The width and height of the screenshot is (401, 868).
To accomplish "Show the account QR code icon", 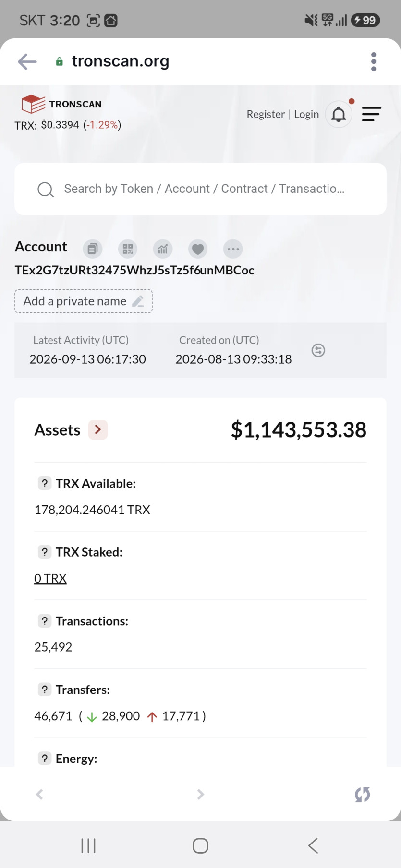I will [x=128, y=249].
